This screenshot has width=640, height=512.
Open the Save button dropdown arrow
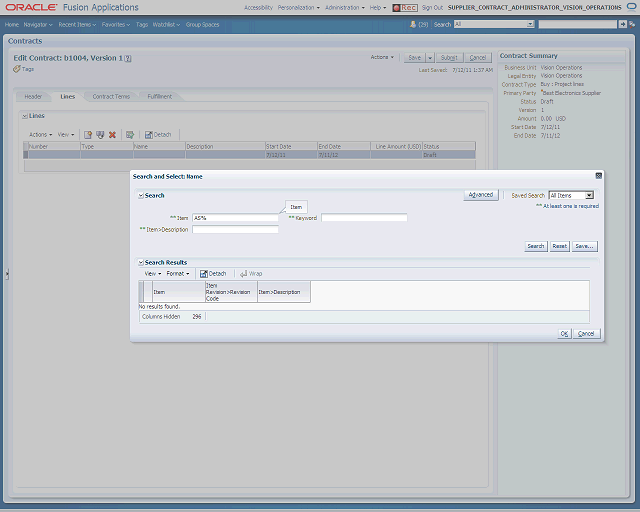430,58
